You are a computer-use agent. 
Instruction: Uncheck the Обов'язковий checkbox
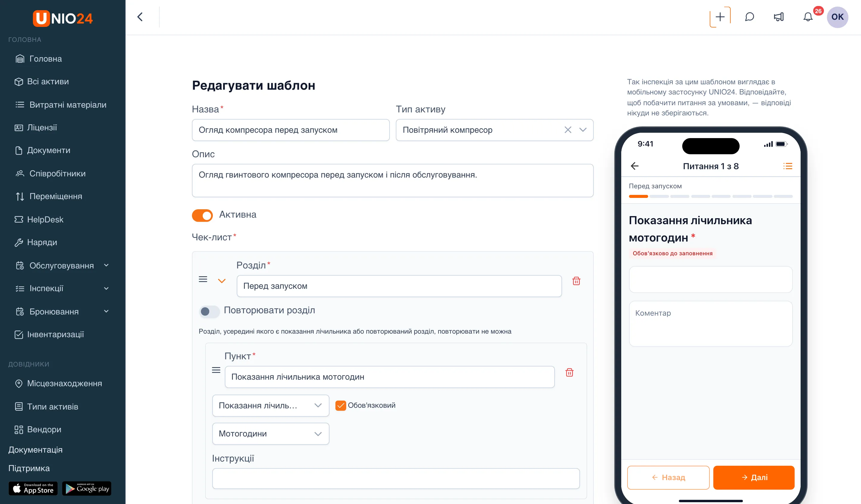point(340,405)
